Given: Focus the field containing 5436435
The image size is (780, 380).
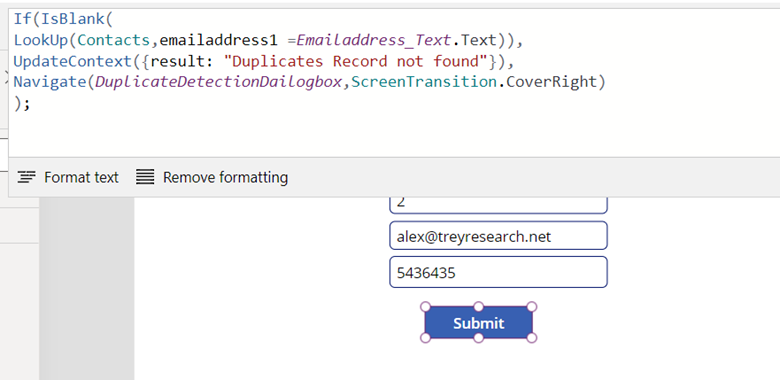Looking at the screenshot, I should pos(498,272).
